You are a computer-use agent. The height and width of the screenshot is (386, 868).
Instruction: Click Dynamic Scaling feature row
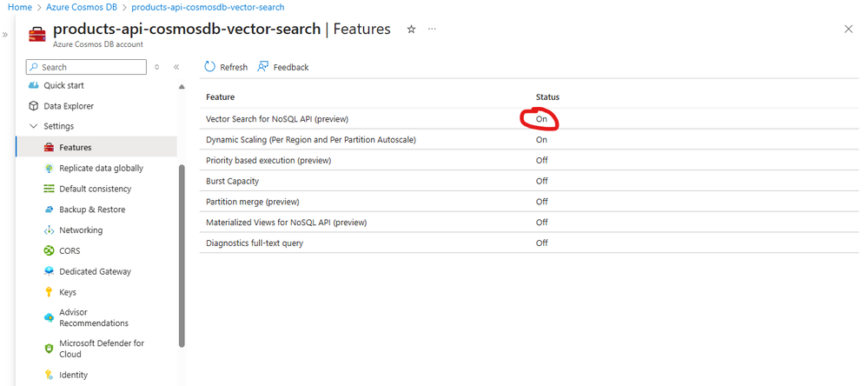pos(530,140)
